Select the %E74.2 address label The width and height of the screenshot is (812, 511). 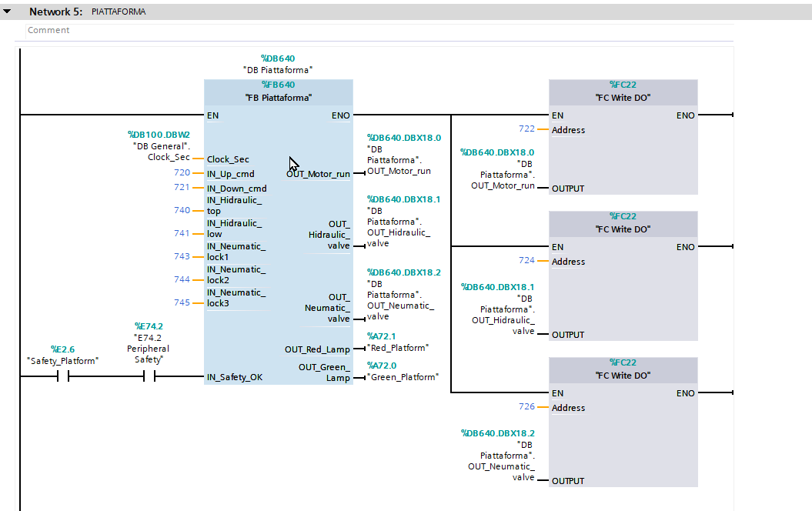[x=149, y=326]
